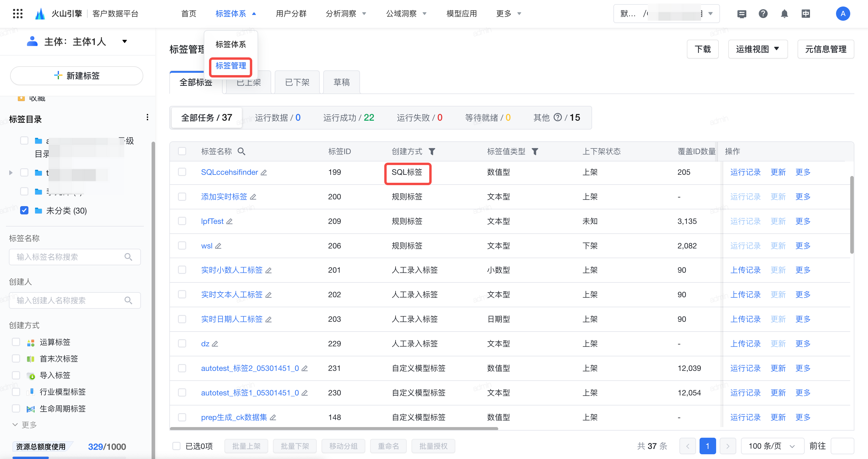Expand the collapsed folder tree arrow
This screenshot has height=459, width=868.
(11, 173)
